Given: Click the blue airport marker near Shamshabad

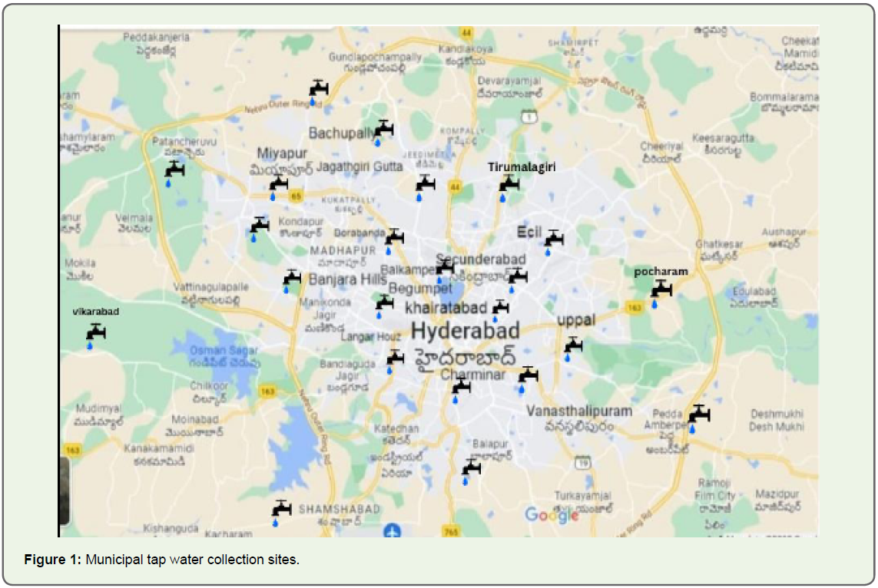Looking at the screenshot, I should pos(392,531).
